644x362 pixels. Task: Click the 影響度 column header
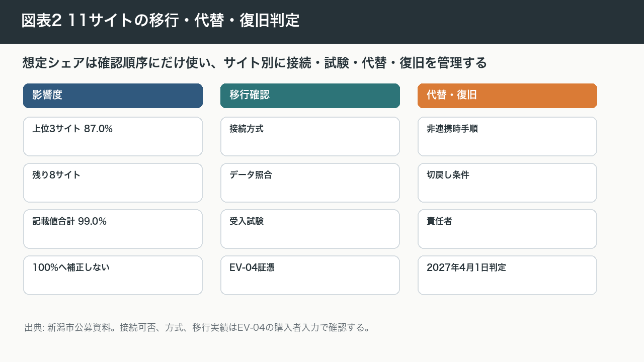113,96
